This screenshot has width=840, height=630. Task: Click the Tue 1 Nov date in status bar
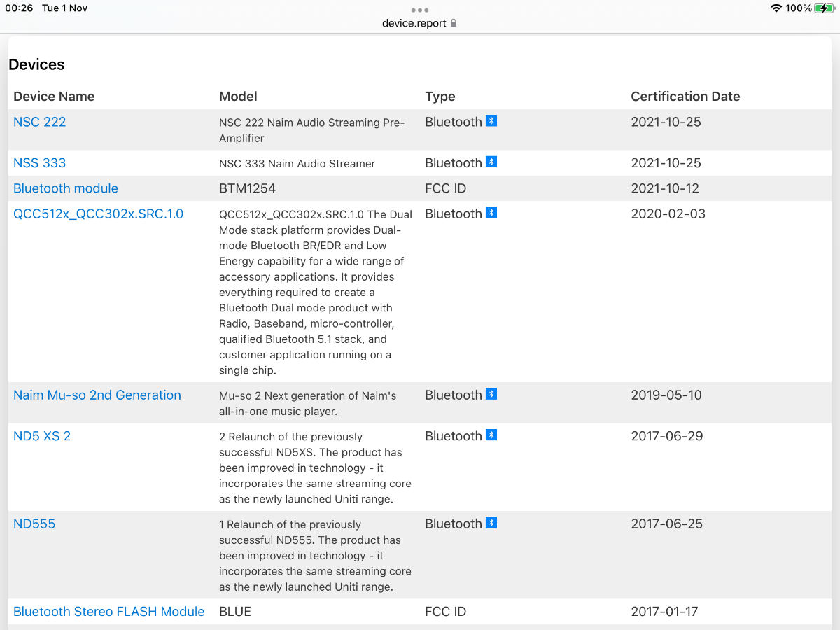click(65, 8)
